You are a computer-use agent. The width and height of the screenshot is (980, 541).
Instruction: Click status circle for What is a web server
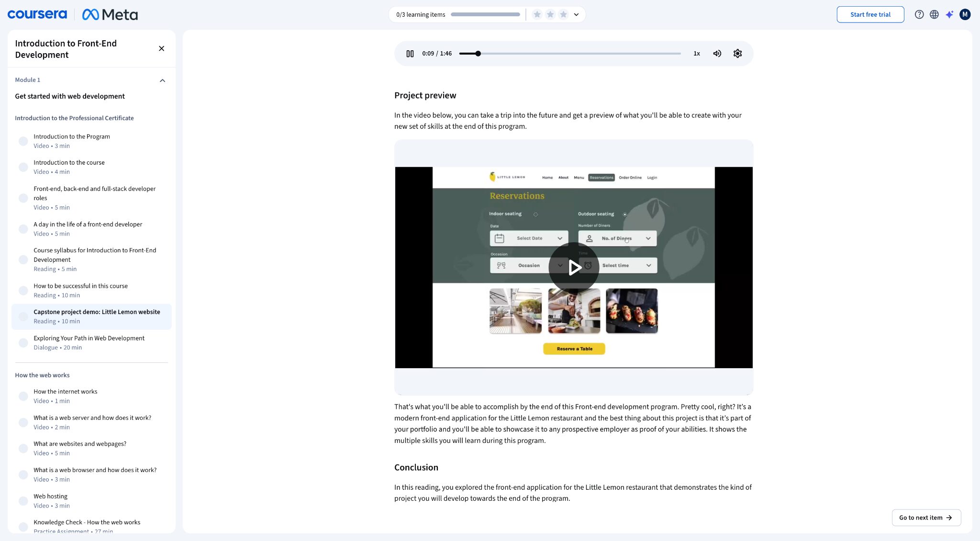point(23,422)
